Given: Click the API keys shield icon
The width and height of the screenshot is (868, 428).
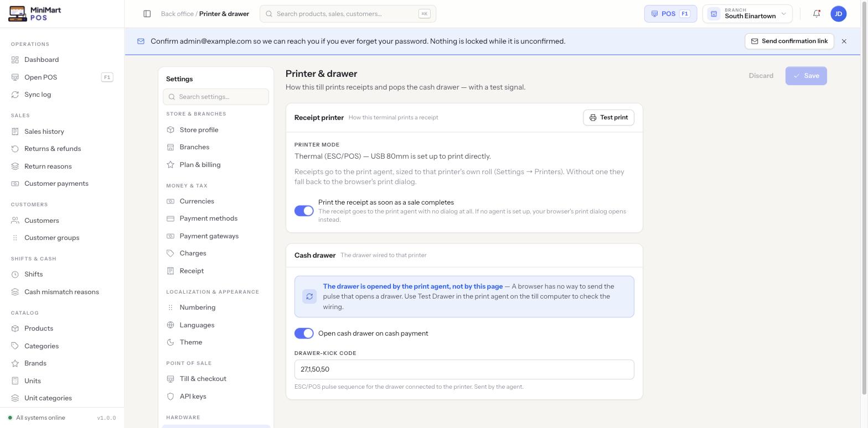Looking at the screenshot, I should point(170,396).
